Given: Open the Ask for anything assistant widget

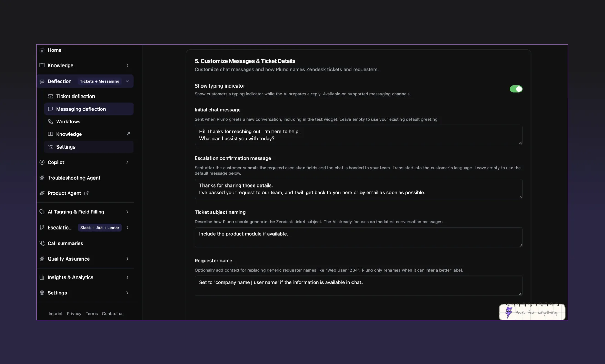Looking at the screenshot, I should [532, 312].
